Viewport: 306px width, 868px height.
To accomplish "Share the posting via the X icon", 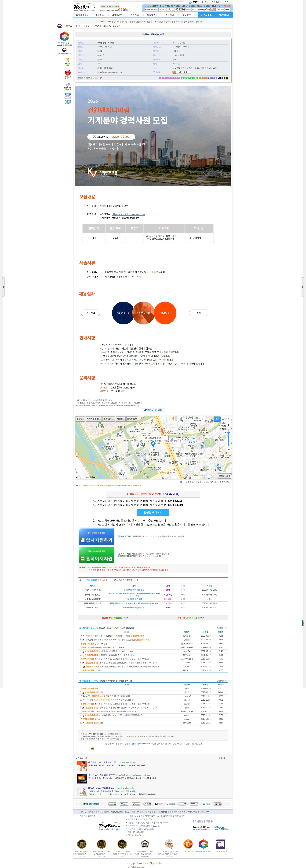I will coord(219,78).
